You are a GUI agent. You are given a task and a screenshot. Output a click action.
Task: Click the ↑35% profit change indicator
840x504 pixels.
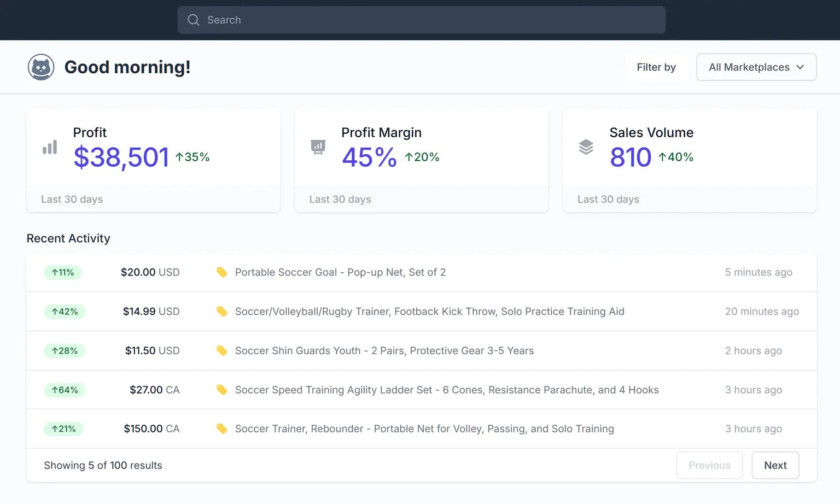click(192, 157)
